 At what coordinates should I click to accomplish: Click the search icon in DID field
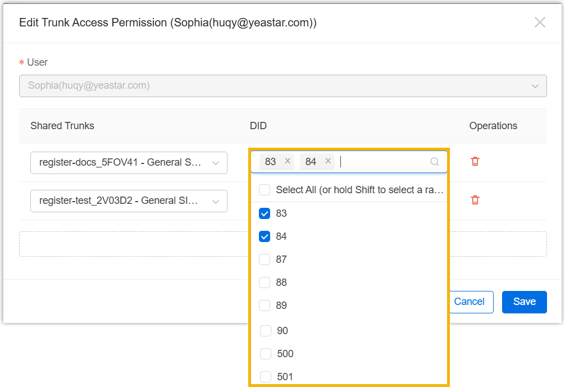pyautogui.click(x=434, y=162)
